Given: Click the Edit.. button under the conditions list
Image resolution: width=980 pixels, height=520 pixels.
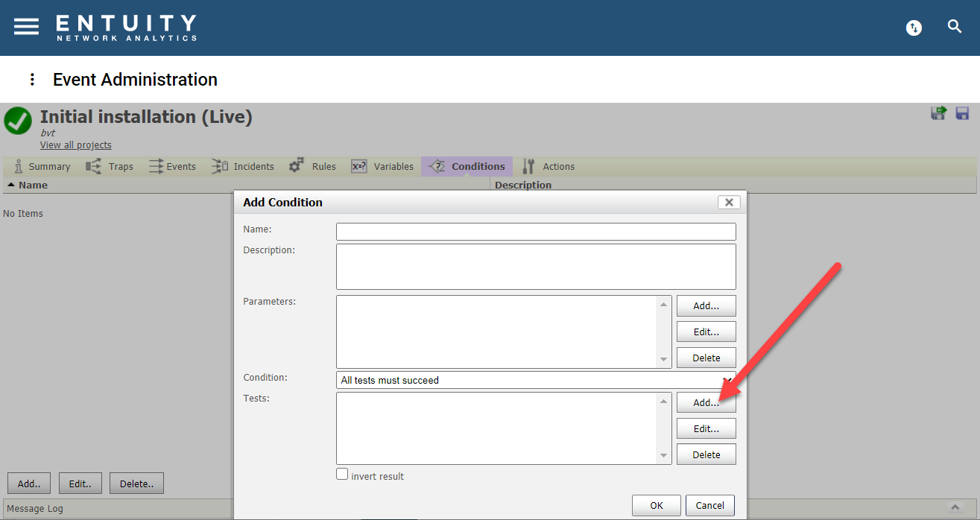Looking at the screenshot, I should click(80, 483).
